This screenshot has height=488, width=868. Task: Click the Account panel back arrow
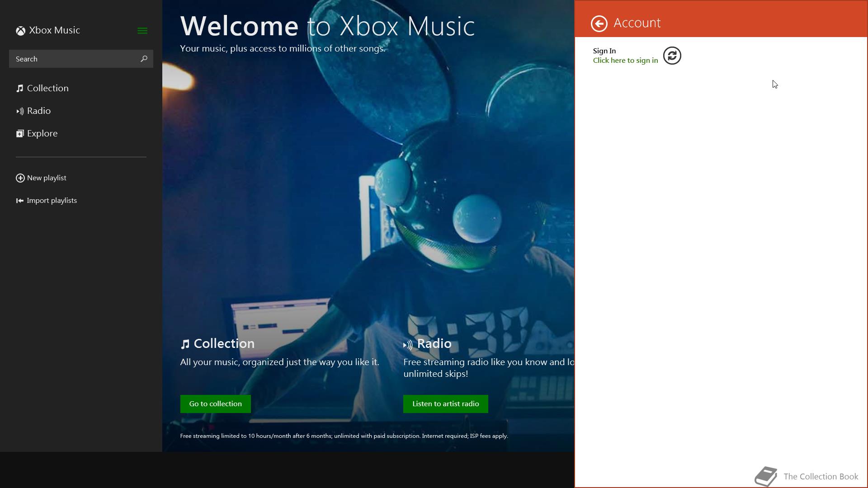(599, 23)
